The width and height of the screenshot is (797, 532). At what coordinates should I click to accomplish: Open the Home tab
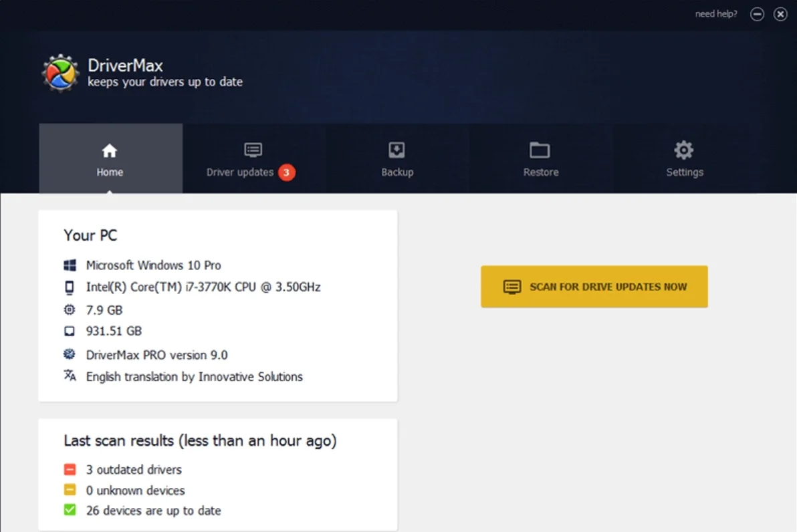point(110,158)
